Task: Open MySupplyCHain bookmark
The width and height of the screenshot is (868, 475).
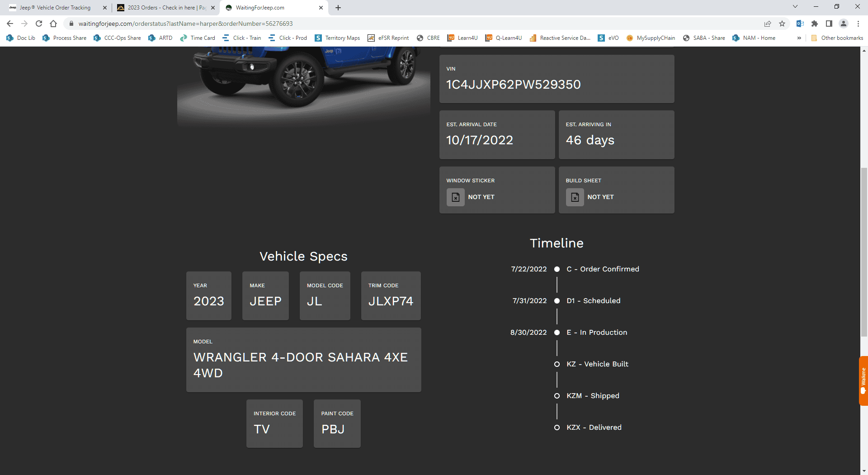Action: click(x=651, y=38)
